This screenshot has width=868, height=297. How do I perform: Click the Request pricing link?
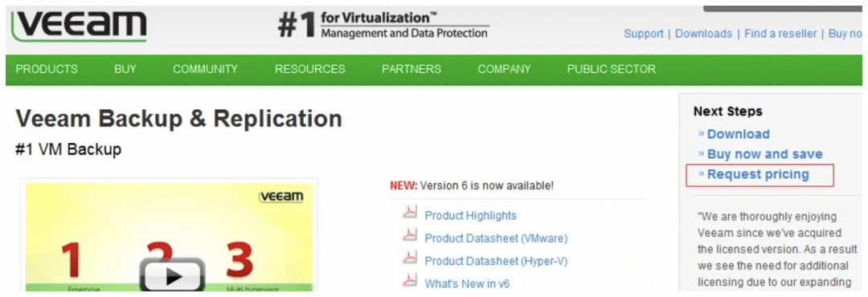coord(758,175)
